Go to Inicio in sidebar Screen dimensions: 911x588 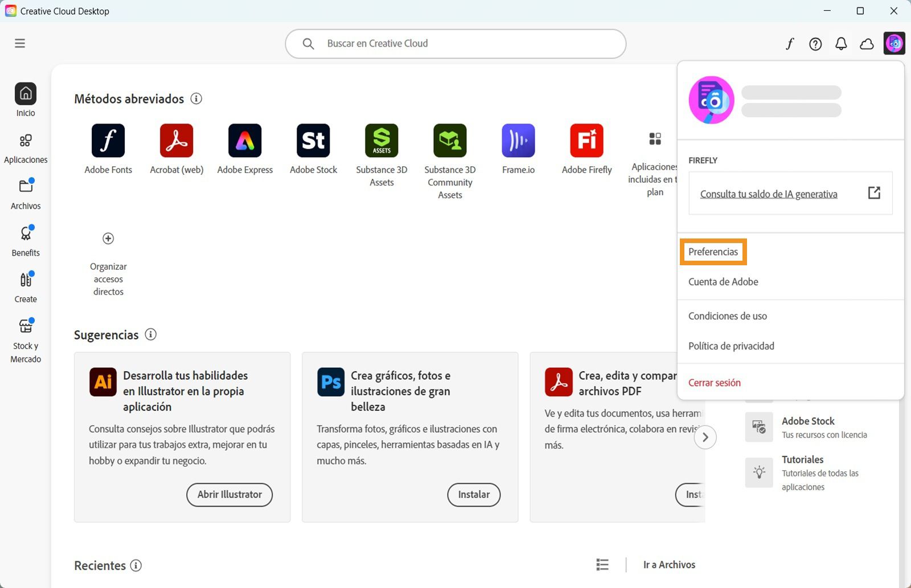(26, 100)
